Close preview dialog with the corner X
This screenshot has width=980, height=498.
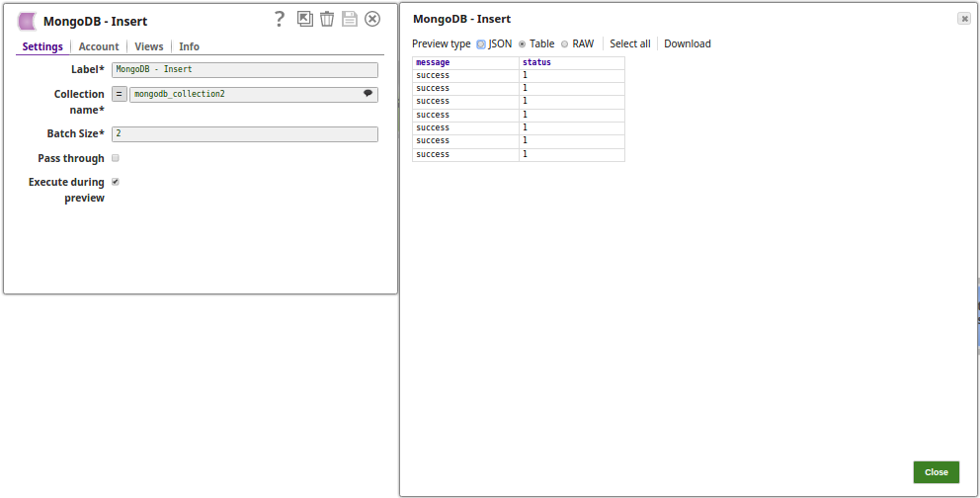[964, 19]
